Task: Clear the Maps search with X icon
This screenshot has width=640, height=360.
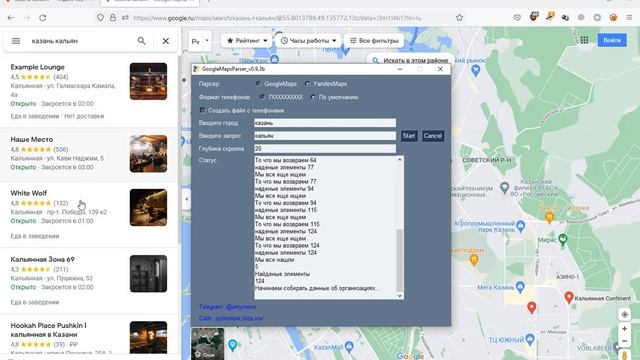Action: 166,41
